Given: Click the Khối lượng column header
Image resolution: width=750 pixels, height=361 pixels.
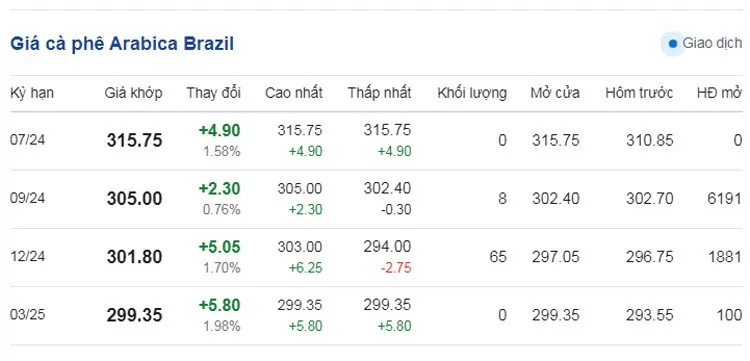Looking at the screenshot, I should pyautogui.click(x=472, y=93).
